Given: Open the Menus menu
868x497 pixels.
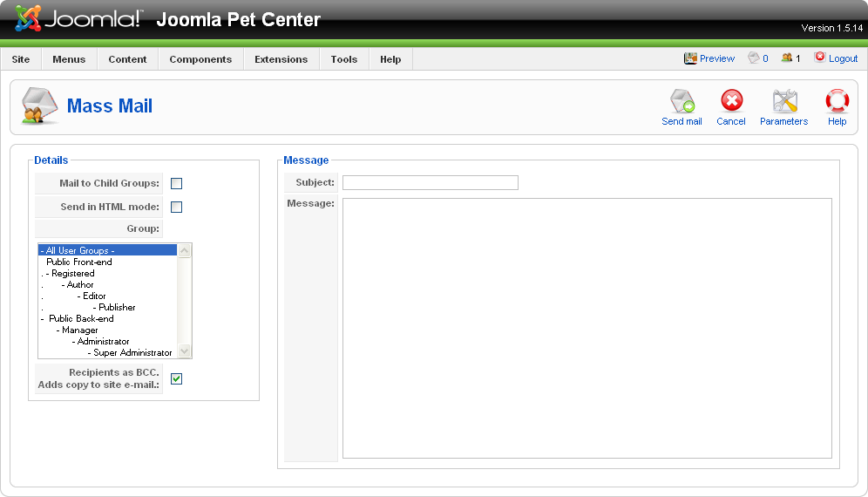Looking at the screenshot, I should (69, 59).
